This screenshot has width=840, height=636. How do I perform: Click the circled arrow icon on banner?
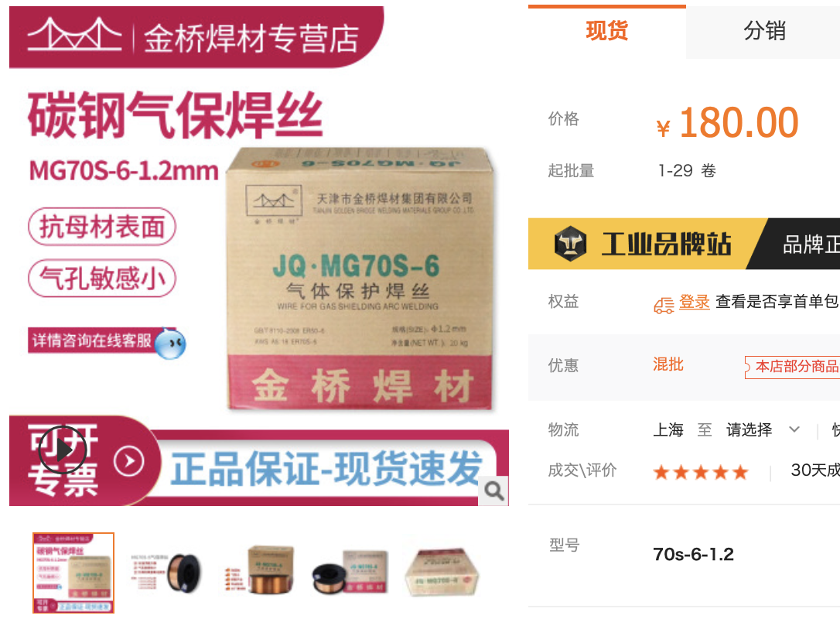(x=129, y=460)
